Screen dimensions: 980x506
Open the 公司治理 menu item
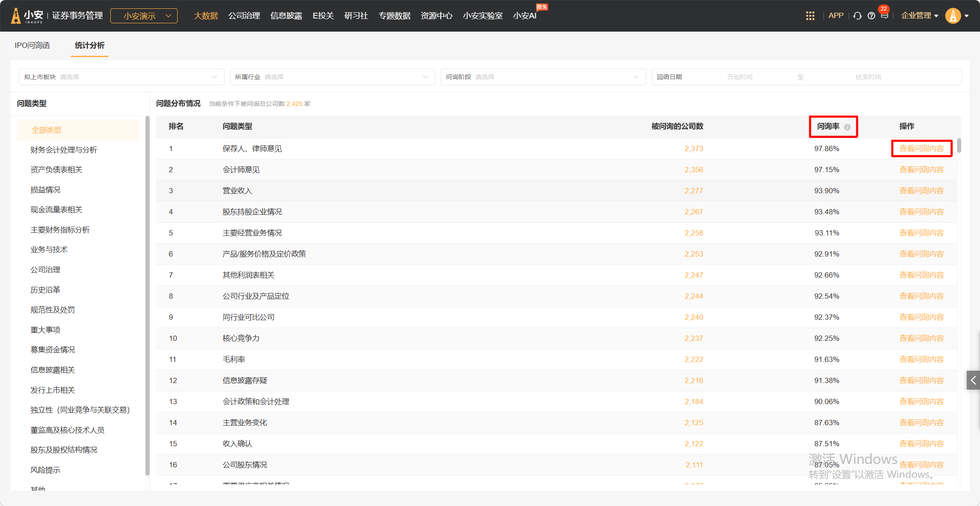tap(244, 16)
